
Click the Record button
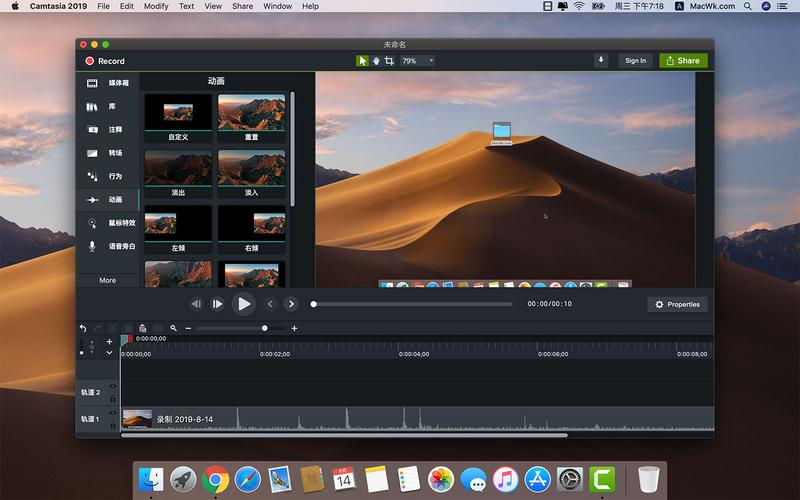point(105,61)
